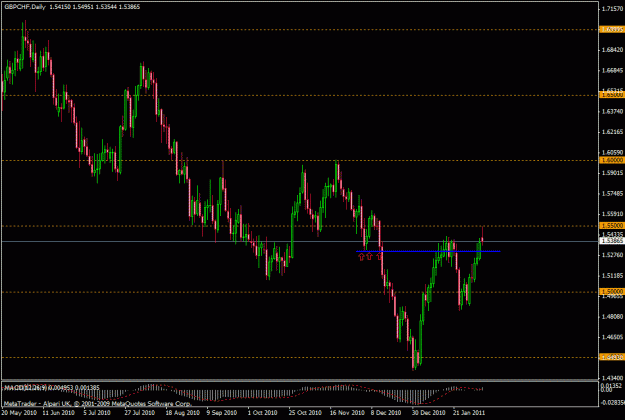
Task: Click the 1.60590 price scale label
Action: pos(613,153)
